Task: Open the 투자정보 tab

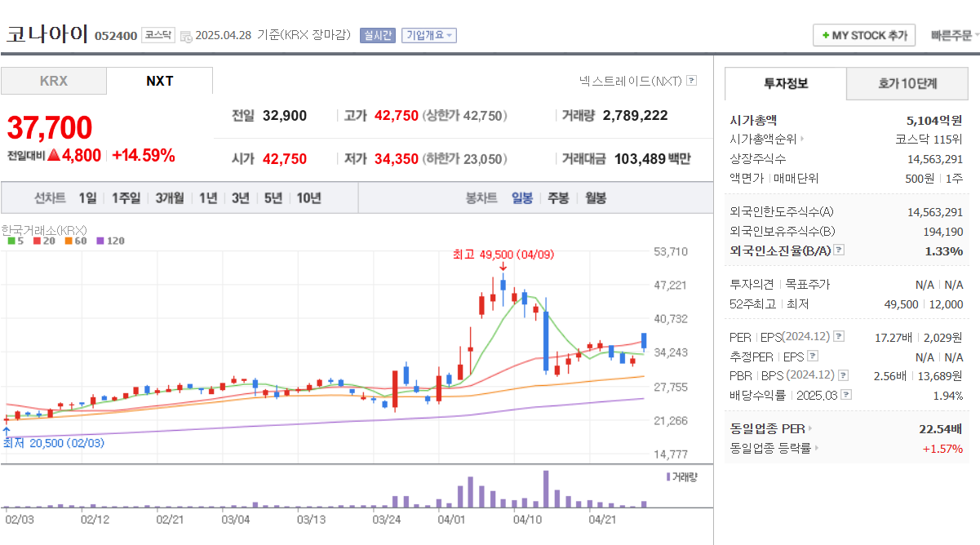Action: (786, 83)
